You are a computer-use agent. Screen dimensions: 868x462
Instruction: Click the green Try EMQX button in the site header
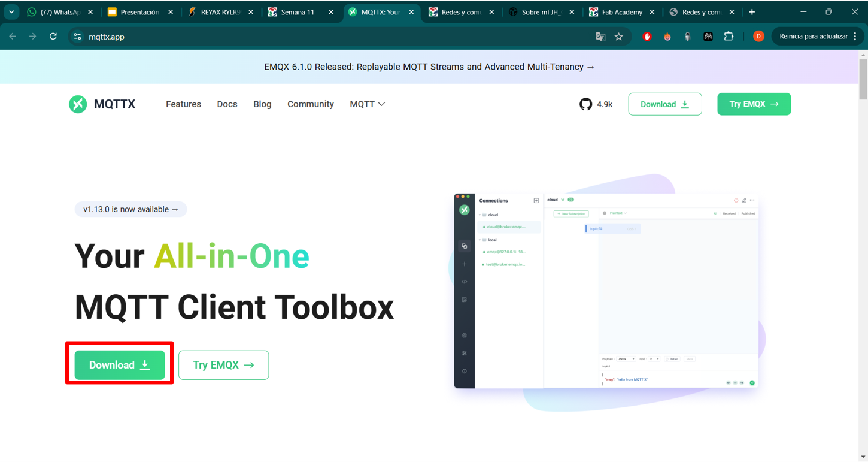coord(754,104)
